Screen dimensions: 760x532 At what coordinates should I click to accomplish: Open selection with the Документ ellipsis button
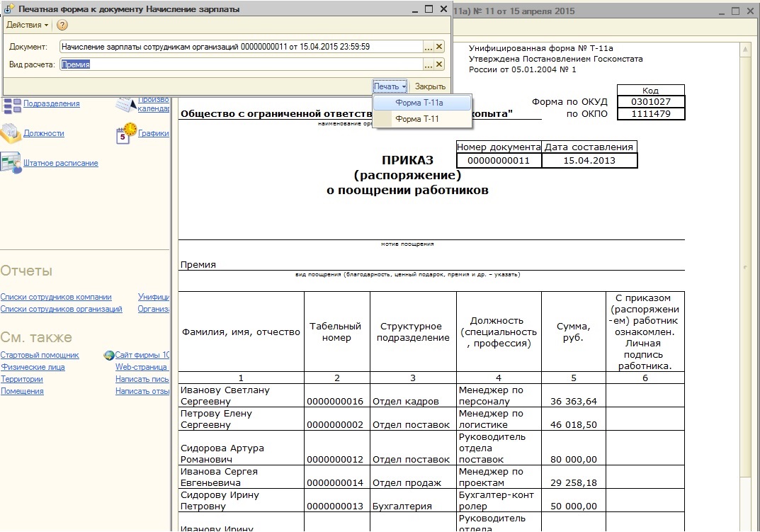tap(429, 47)
